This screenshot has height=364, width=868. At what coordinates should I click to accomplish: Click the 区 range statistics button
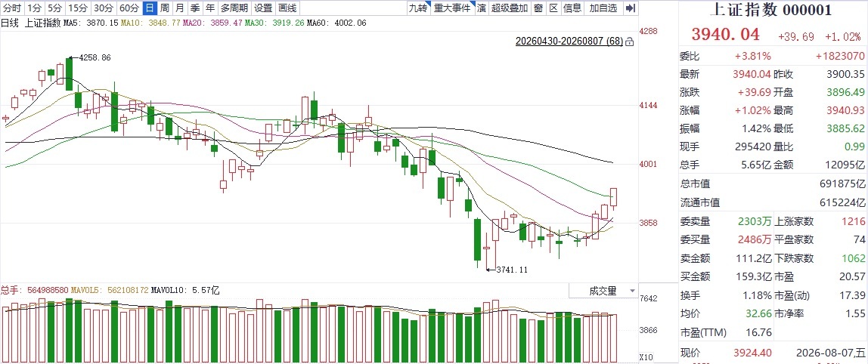pos(553,8)
